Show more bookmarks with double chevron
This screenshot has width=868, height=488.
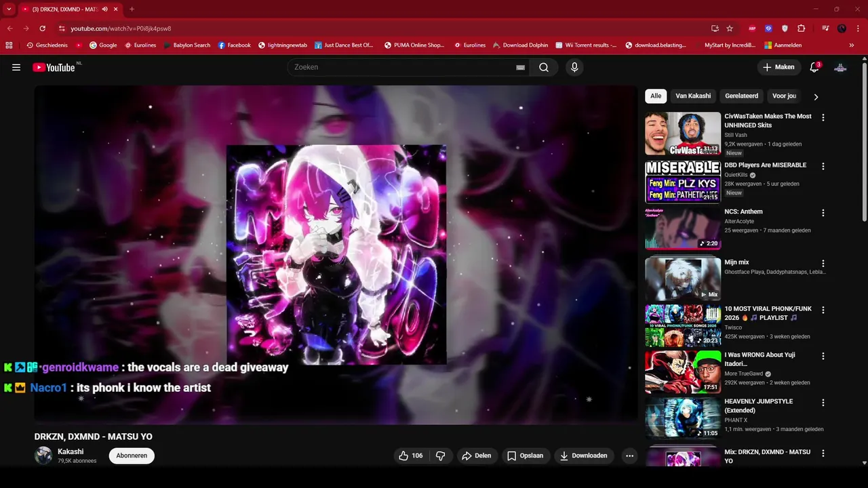point(852,45)
